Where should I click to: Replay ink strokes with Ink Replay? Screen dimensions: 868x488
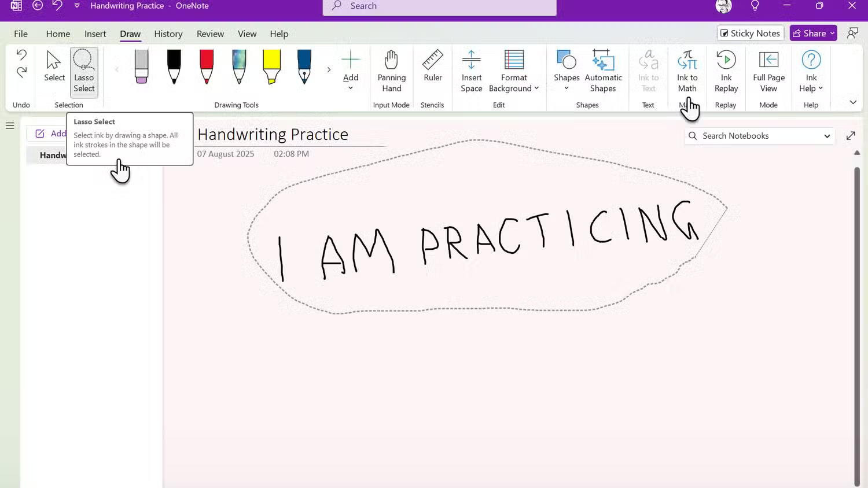(x=726, y=69)
